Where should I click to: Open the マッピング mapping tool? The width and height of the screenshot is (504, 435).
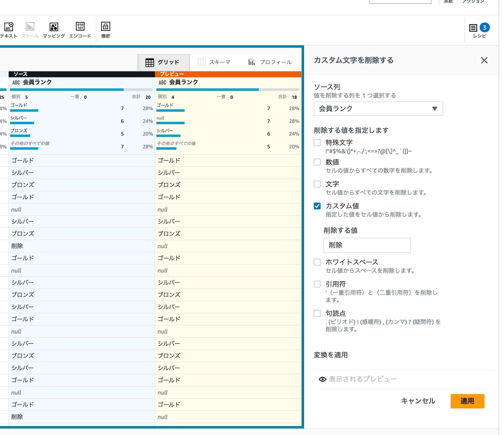tap(54, 30)
